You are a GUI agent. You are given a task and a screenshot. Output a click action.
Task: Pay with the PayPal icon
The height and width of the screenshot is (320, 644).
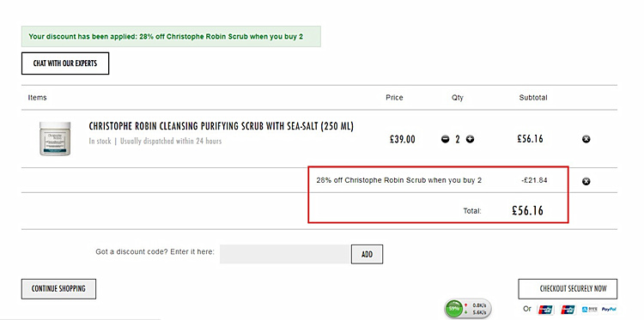coord(609,310)
